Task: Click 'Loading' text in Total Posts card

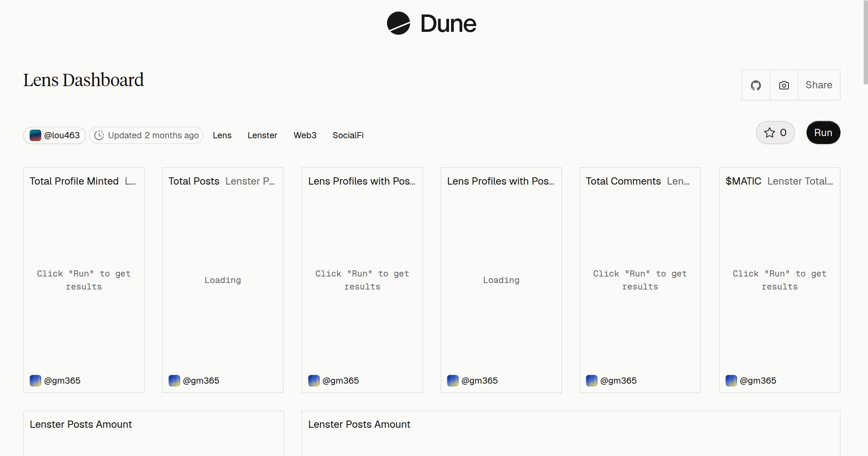Action: click(223, 280)
